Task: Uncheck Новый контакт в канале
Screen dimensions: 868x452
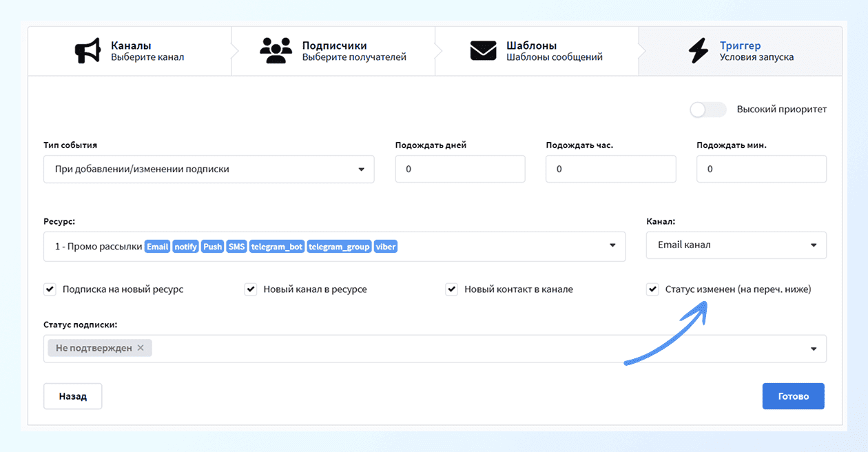Action: click(x=452, y=289)
